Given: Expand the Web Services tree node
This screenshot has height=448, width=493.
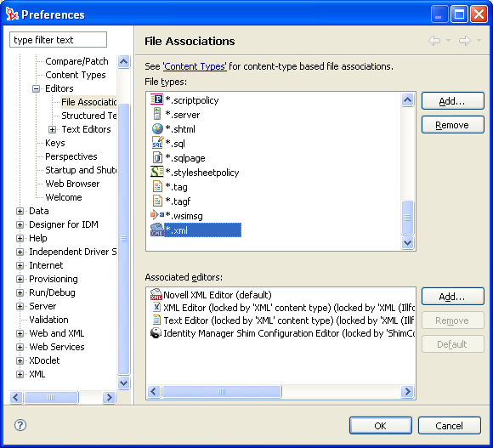Looking at the screenshot, I should [20, 347].
